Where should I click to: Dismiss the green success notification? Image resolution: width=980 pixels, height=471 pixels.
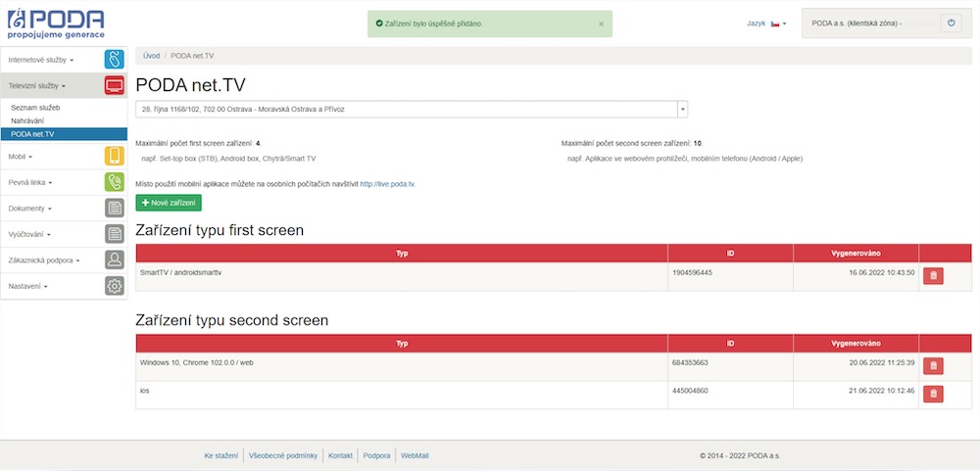coord(602,24)
